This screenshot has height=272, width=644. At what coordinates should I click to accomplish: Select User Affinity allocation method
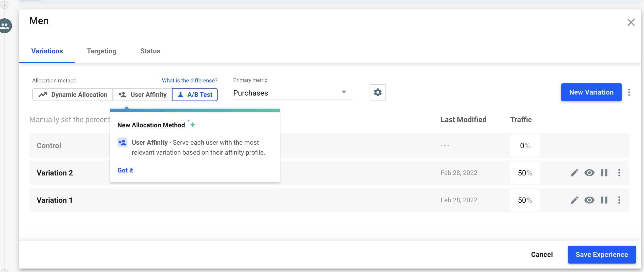[143, 95]
